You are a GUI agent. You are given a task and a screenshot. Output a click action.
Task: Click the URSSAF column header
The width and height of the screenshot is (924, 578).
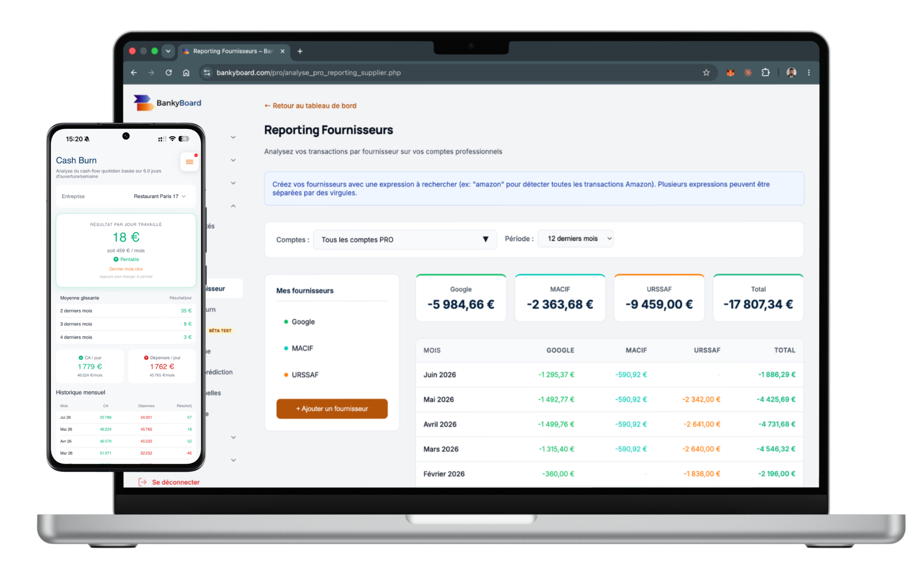point(707,350)
